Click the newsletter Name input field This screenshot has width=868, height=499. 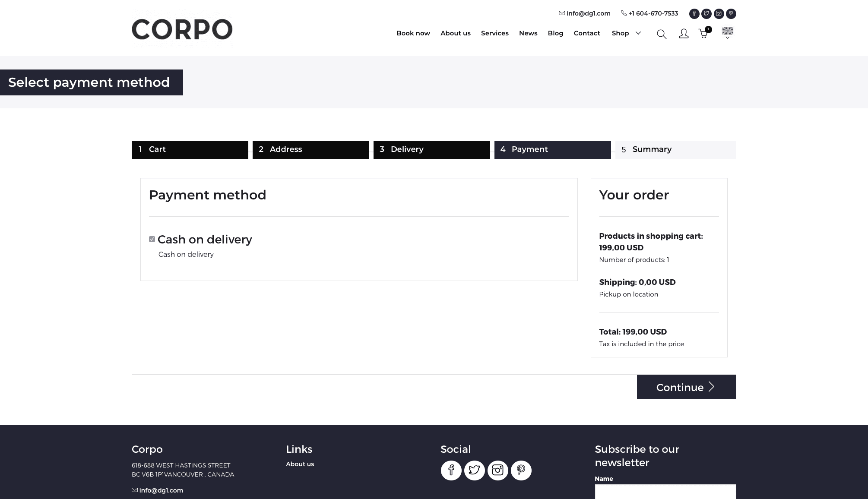pos(665,492)
